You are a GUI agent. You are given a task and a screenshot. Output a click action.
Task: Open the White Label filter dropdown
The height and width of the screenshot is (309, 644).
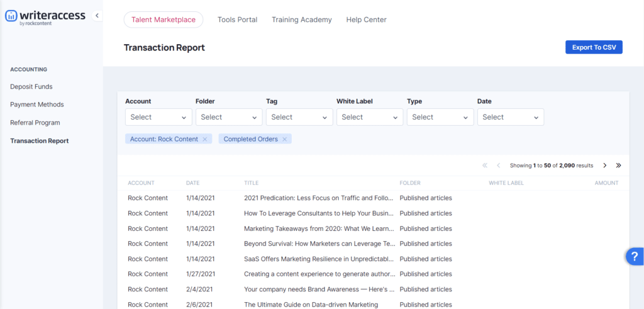[370, 117]
